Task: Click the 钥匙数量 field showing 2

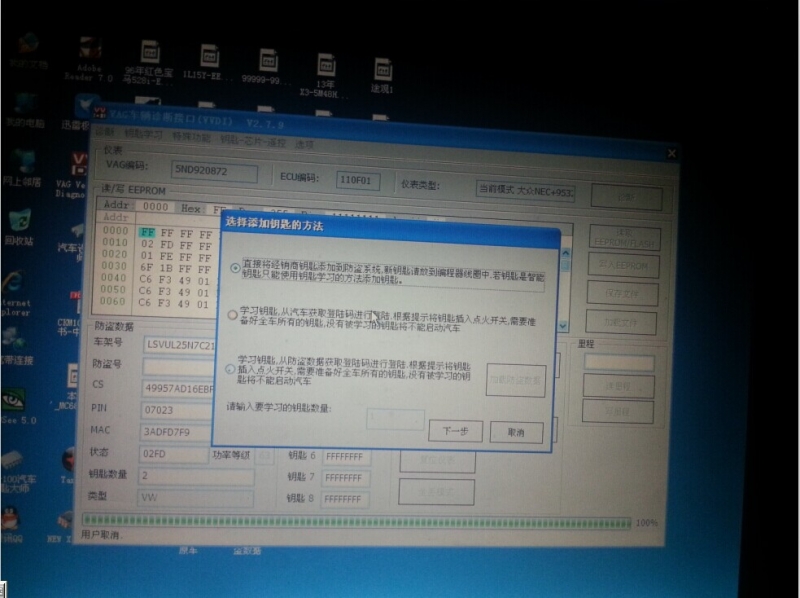Action: (196, 476)
